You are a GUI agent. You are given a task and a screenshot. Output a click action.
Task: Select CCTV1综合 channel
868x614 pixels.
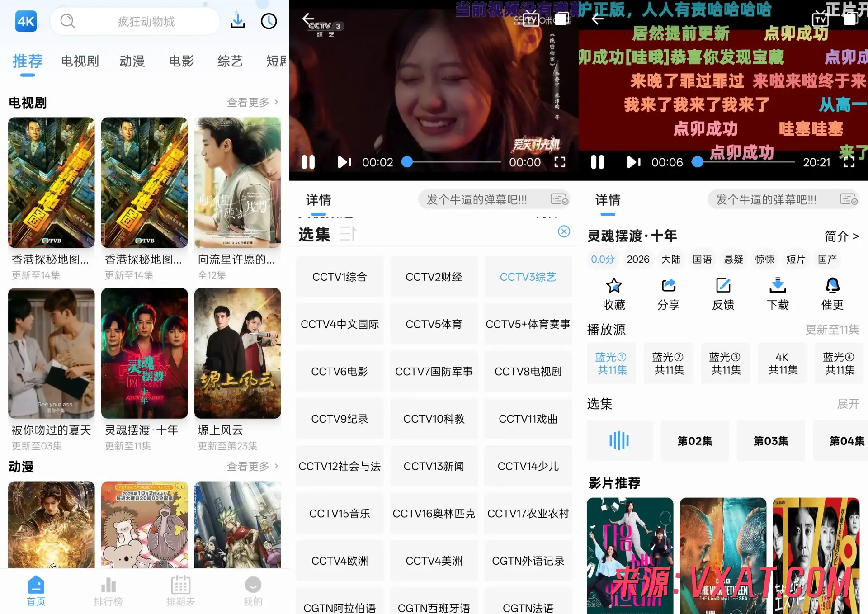(340, 277)
